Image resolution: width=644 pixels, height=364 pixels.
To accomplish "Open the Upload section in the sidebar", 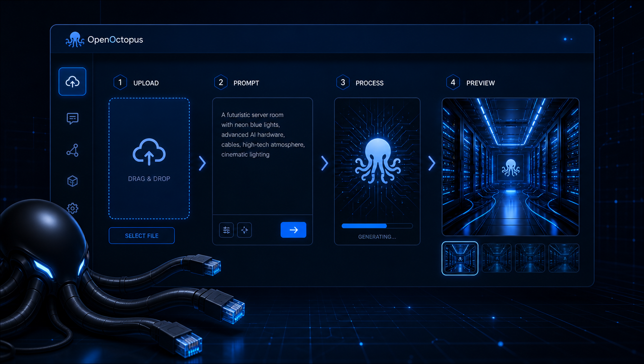I will pos(72,82).
